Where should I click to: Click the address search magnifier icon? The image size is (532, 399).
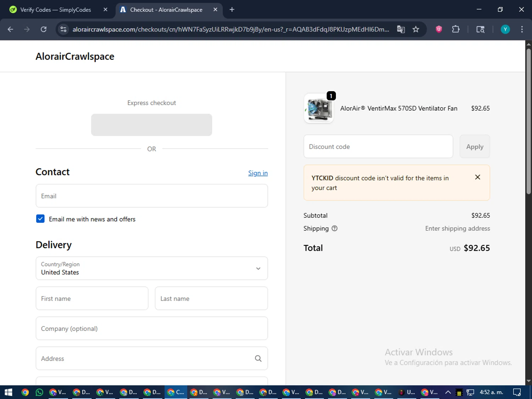(258, 359)
